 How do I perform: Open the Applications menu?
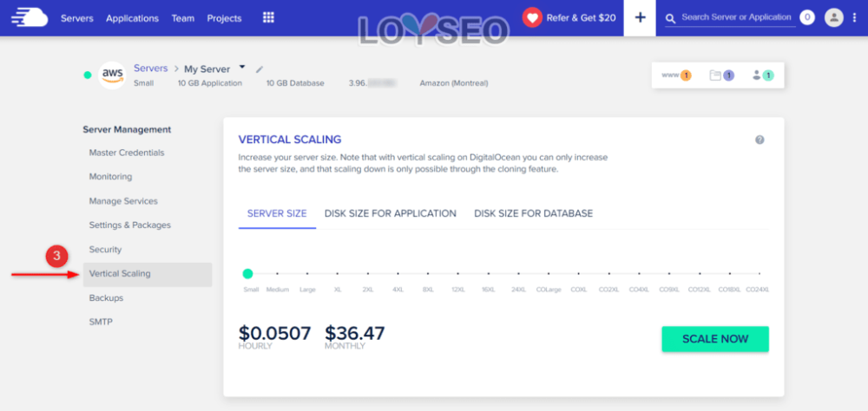pos(132,18)
